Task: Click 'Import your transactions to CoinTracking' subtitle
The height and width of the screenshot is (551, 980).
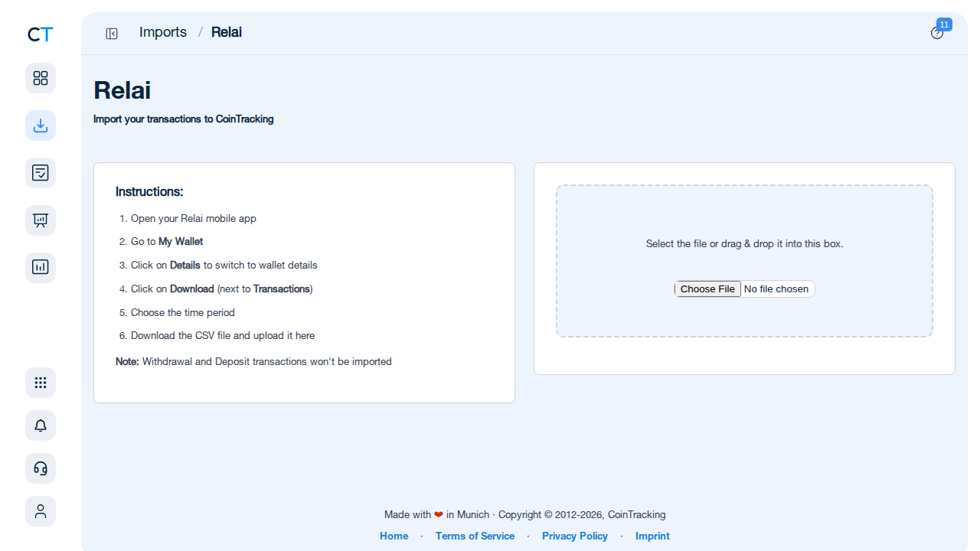Action: coord(184,119)
